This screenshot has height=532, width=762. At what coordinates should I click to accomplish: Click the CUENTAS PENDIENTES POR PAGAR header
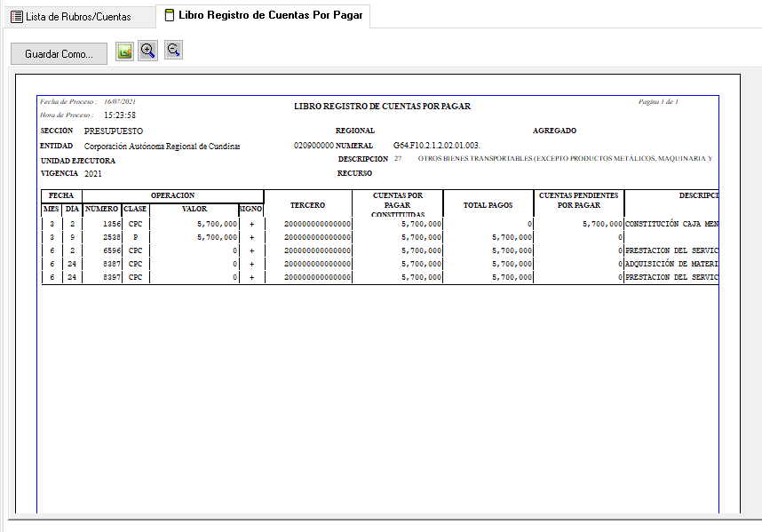578,201
